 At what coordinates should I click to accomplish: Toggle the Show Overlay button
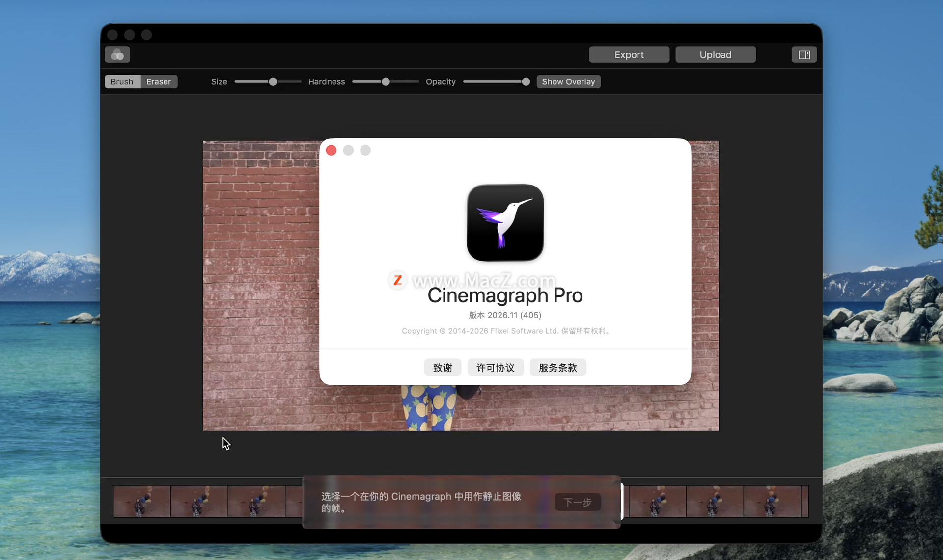click(568, 81)
